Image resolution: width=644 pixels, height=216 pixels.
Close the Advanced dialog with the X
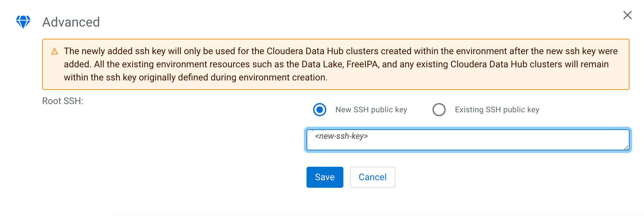click(627, 15)
